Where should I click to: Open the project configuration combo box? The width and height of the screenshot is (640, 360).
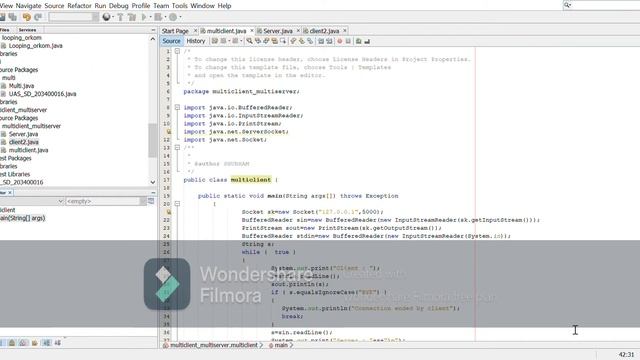(73, 17)
